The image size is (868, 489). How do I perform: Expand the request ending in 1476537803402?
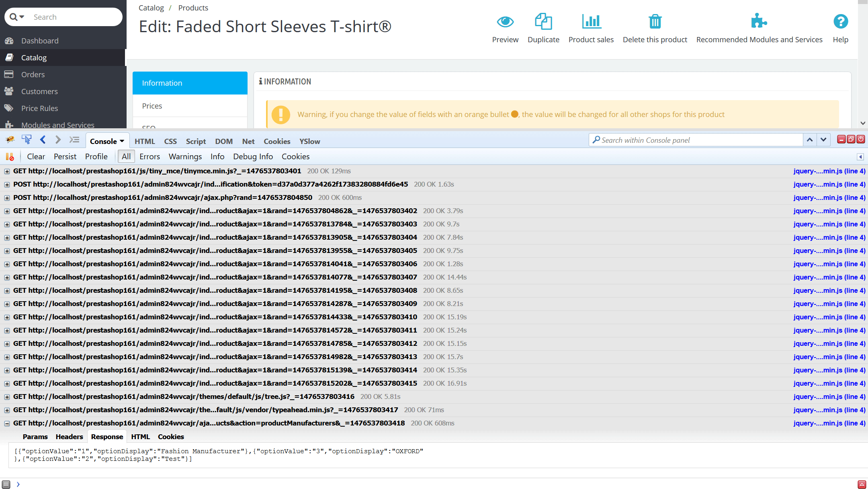(7, 211)
